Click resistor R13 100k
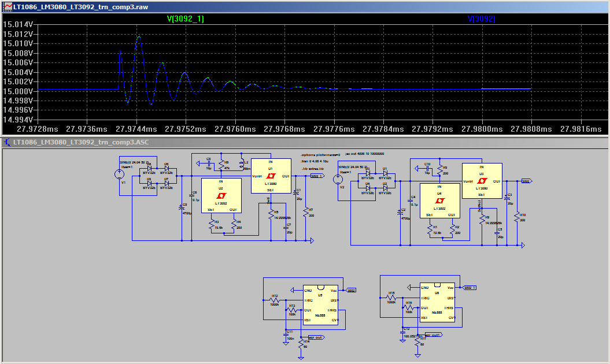This screenshot has width=610, height=364. pos(292,310)
